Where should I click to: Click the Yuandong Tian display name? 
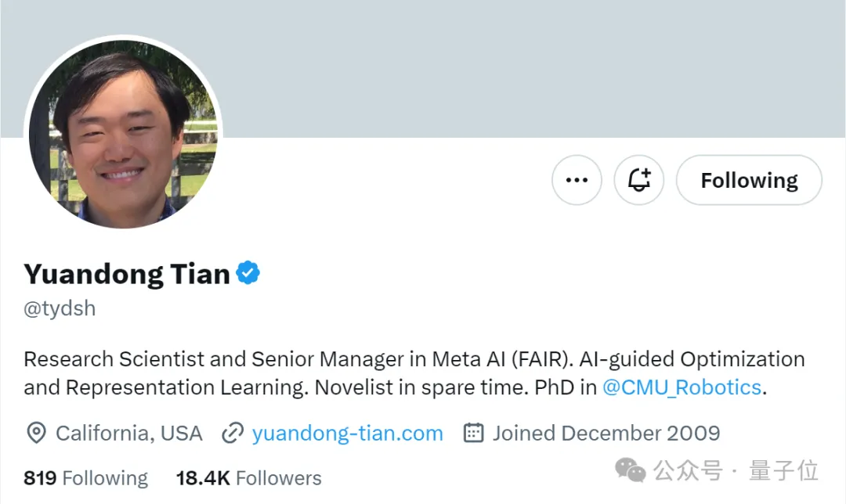(x=128, y=274)
